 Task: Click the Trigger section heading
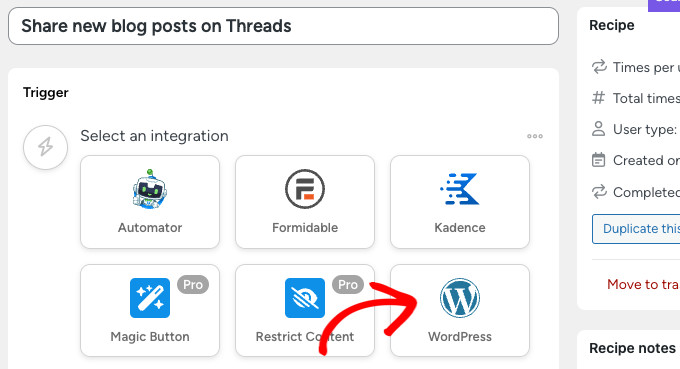(46, 92)
